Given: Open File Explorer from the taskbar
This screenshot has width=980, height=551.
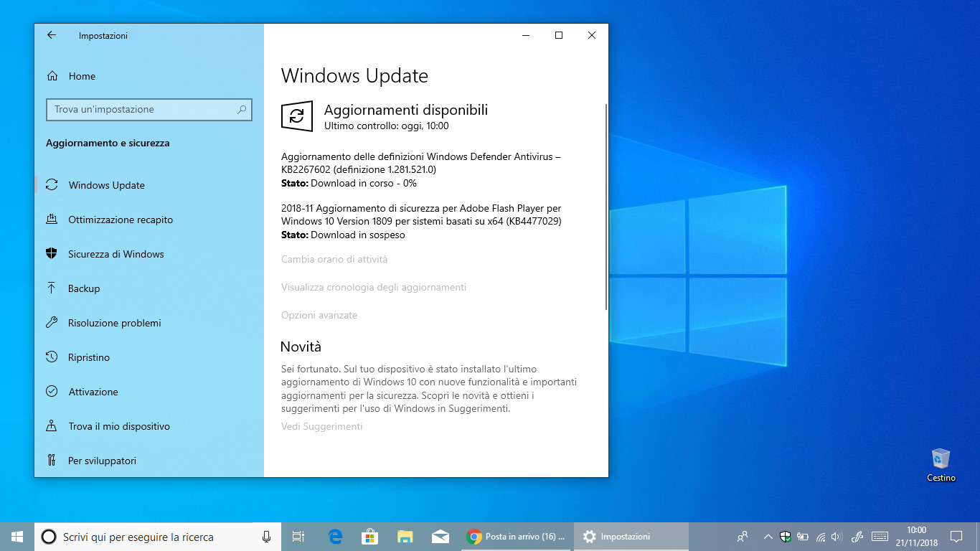Looking at the screenshot, I should (405, 537).
